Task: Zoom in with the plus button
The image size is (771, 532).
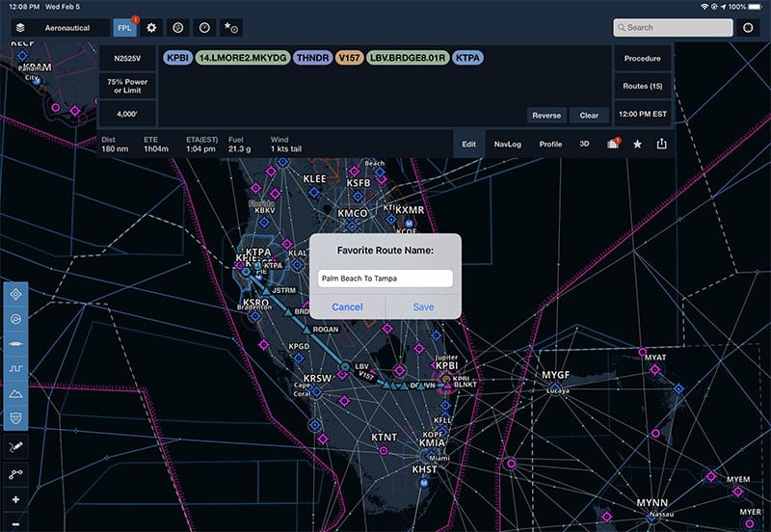Action: (15, 499)
